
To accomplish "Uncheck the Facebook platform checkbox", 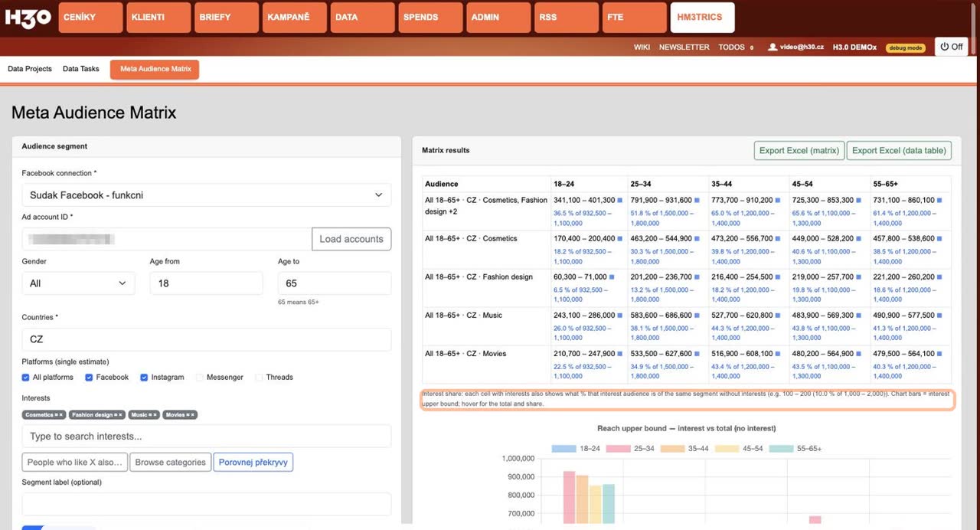I will 89,378.
